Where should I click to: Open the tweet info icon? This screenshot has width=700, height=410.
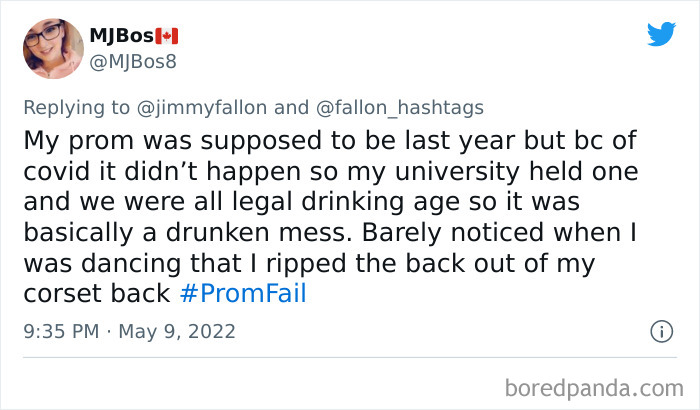660,329
